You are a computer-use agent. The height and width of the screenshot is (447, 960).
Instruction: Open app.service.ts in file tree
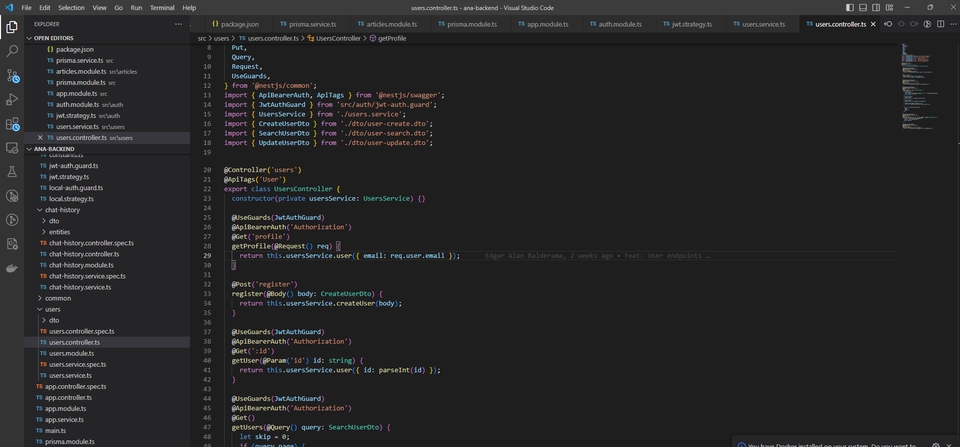click(64, 419)
